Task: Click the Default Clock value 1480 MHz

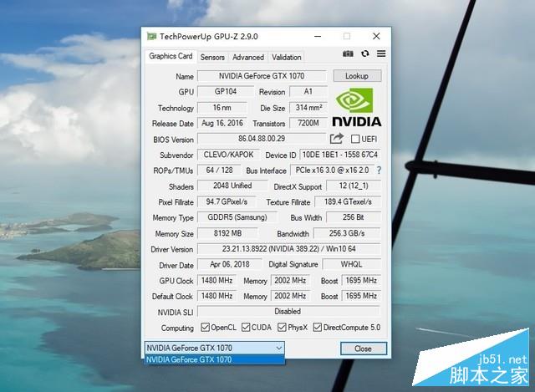Action: click(x=217, y=296)
